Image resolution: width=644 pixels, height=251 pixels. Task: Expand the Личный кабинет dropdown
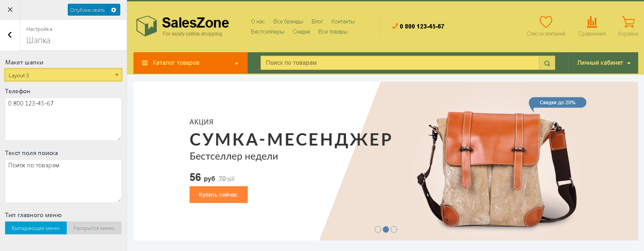coord(603,63)
